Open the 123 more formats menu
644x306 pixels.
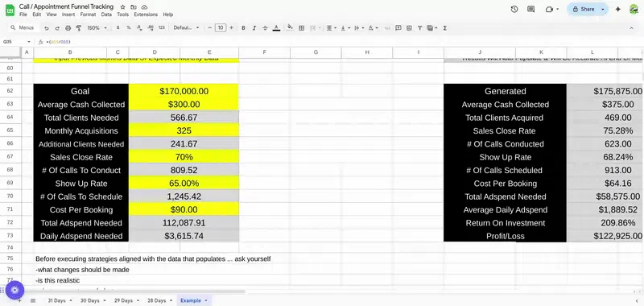(162, 28)
